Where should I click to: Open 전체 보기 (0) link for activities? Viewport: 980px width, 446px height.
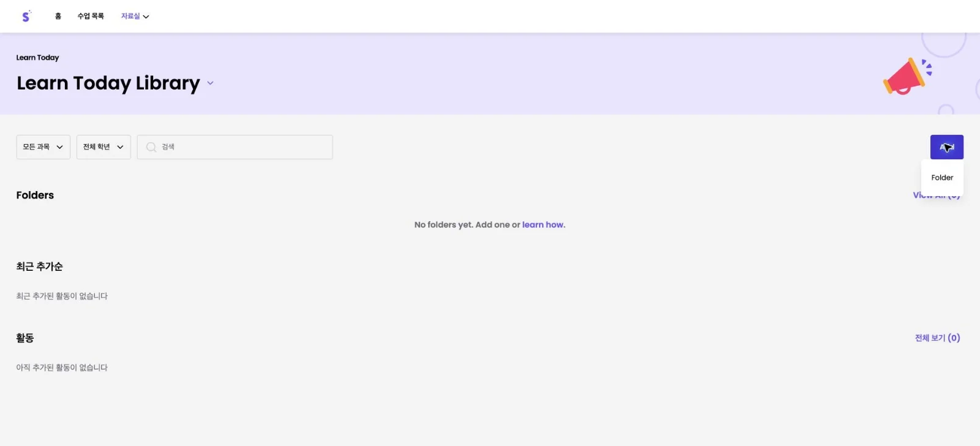pos(938,338)
